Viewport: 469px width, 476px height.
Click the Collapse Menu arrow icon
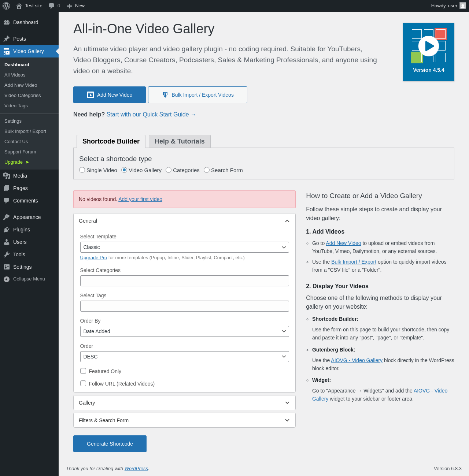pos(7,279)
